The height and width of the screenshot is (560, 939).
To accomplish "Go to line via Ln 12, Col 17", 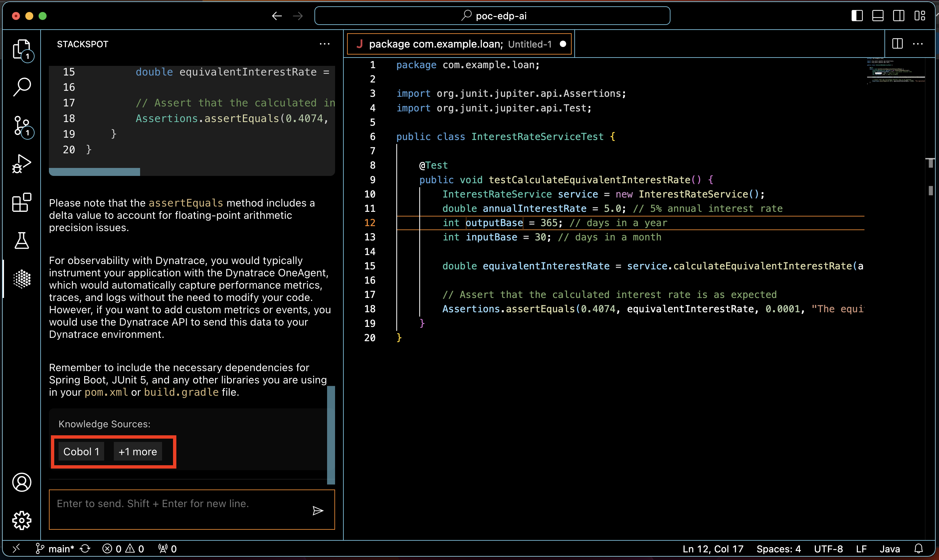I will tap(713, 549).
